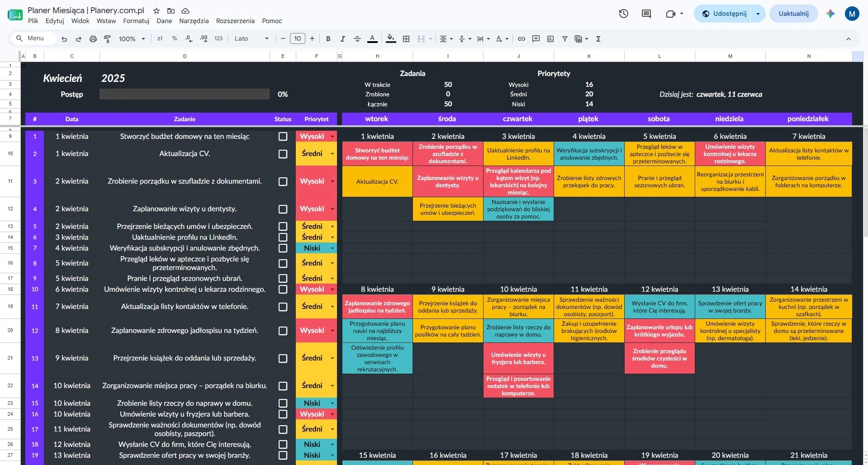Increase font size with plus button
Screen dimensions: 868x465
pyautogui.click(x=312, y=39)
